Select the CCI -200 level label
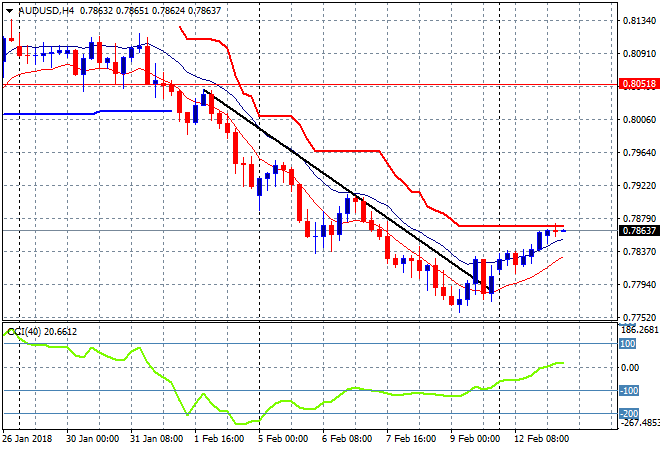This screenshot has height=450, width=660. click(x=629, y=414)
